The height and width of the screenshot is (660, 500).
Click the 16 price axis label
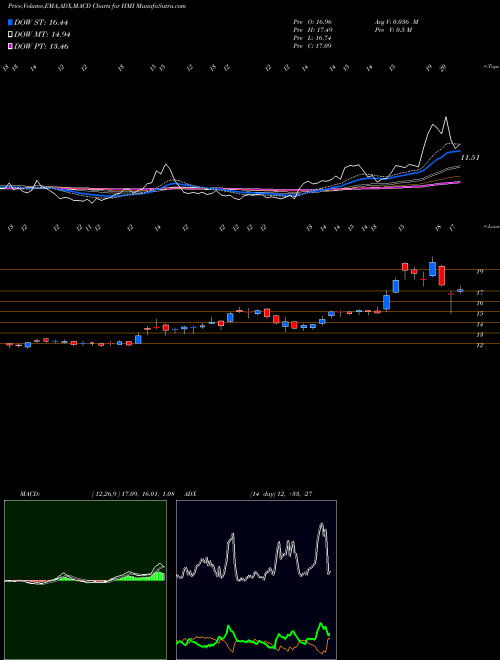point(479,303)
